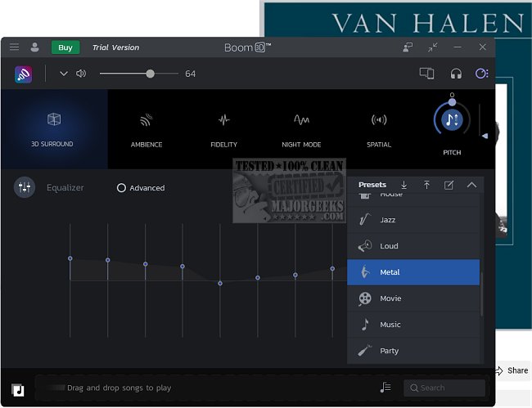Edit presets with the pencil icon
The image size is (532, 408).
point(449,185)
